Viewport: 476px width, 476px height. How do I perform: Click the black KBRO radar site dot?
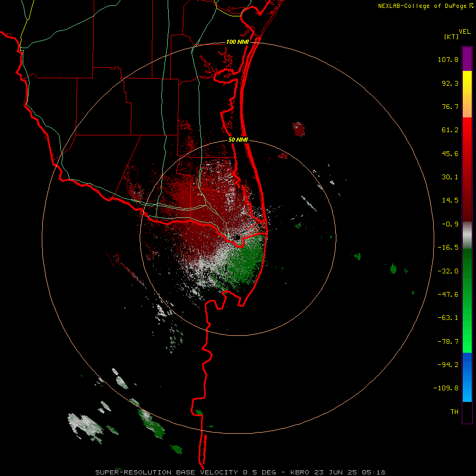point(237,237)
